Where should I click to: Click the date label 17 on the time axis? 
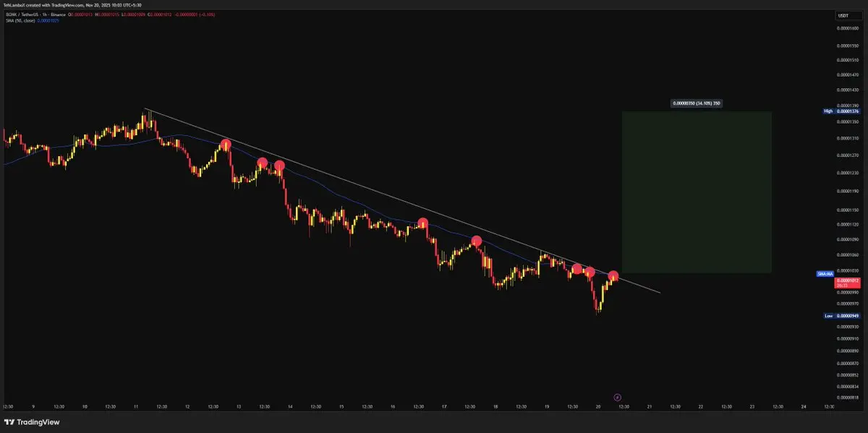(443, 407)
